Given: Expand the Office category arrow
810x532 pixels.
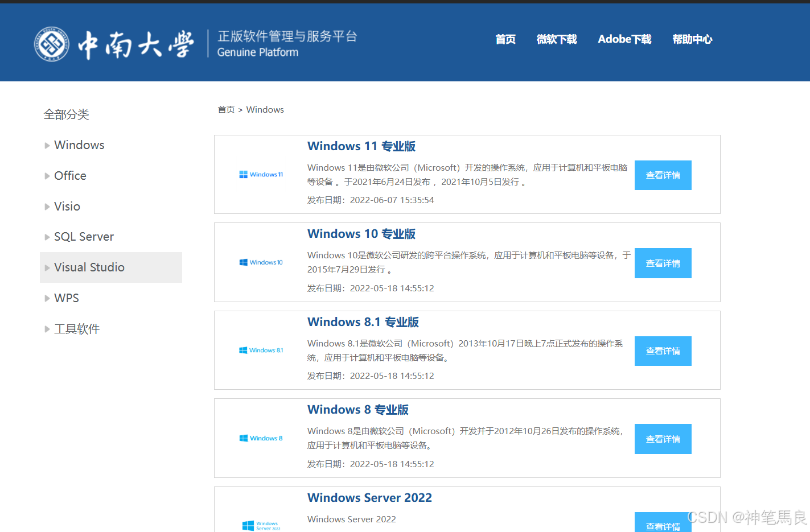Looking at the screenshot, I should 47,176.
